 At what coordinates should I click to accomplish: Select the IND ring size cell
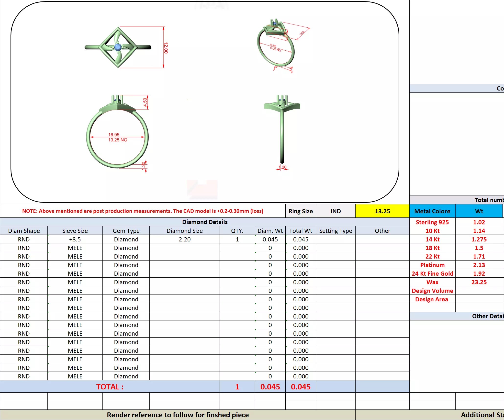[x=336, y=211]
